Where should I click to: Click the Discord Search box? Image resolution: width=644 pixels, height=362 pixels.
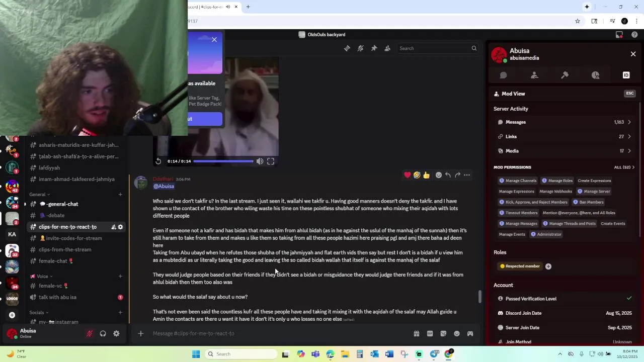click(437, 48)
